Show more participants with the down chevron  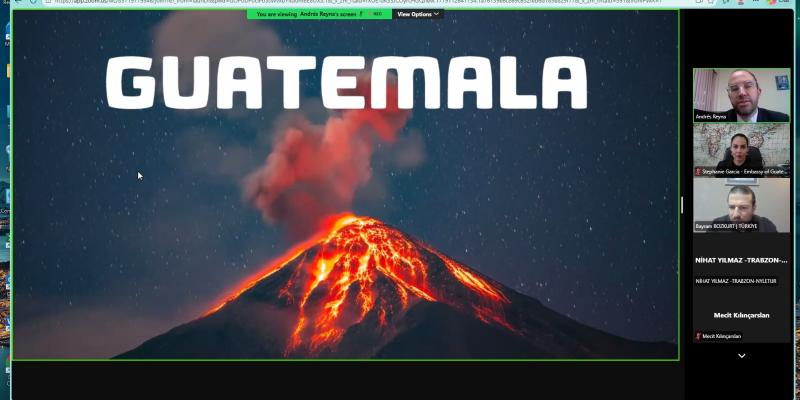(742, 356)
